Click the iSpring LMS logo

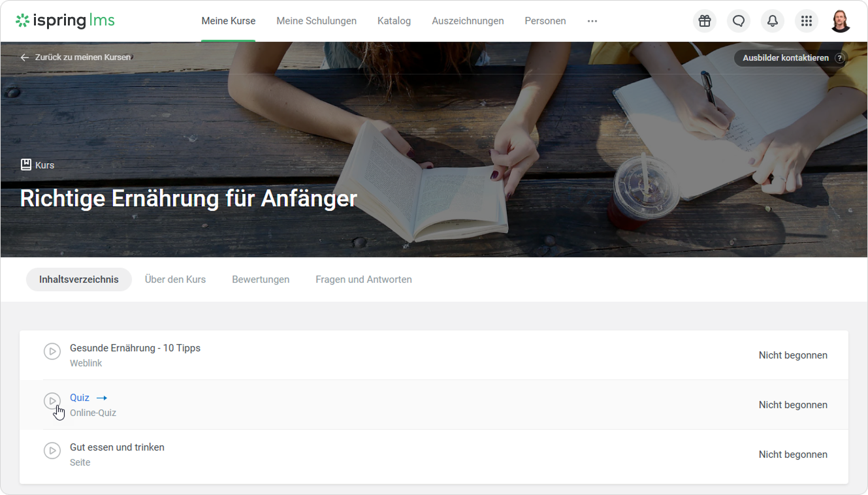coord(65,21)
